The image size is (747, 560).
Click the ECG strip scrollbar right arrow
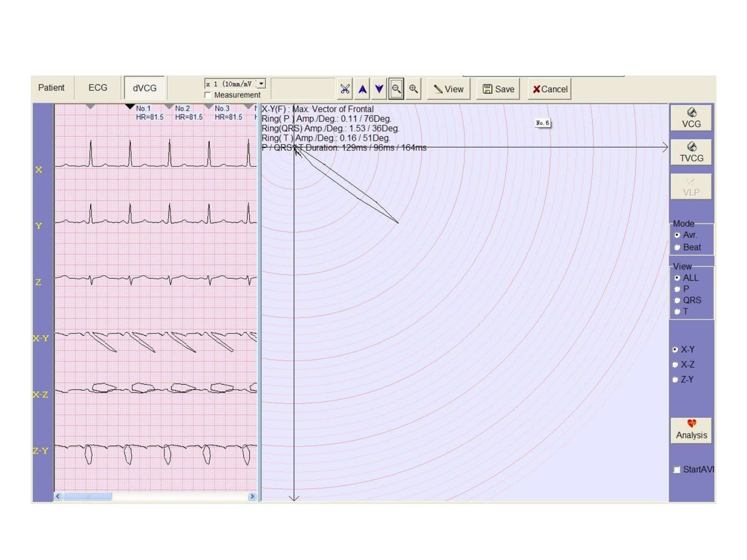[x=252, y=497]
